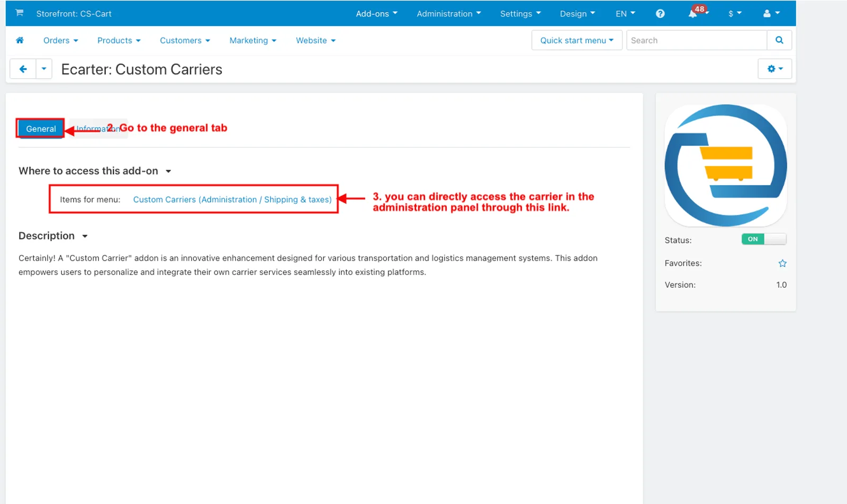Open dropdown caret beside back arrow
Viewport: 847px width, 504px height.
click(44, 69)
